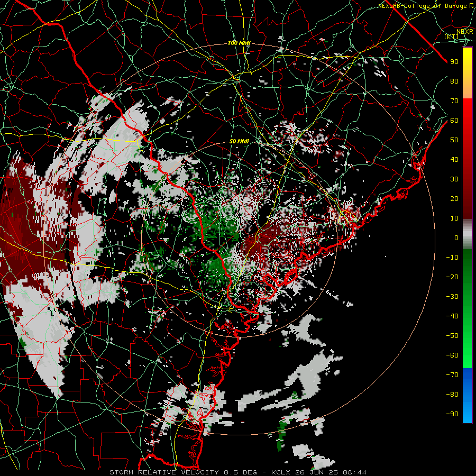Image resolution: width=476 pixels, height=476 pixels.
Task: Click the 0.5 DEG elevation text
Action: [240, 472]
